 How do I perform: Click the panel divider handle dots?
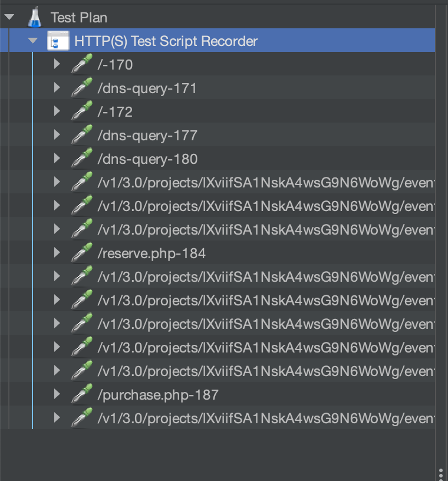(x=441, y=474)
